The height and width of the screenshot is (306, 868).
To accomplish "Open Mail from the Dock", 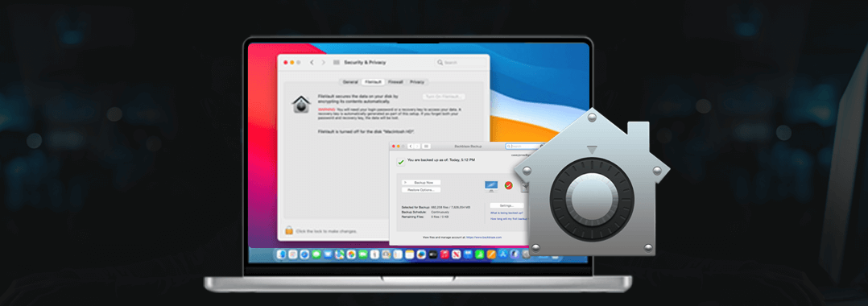I will click(328, 254).
